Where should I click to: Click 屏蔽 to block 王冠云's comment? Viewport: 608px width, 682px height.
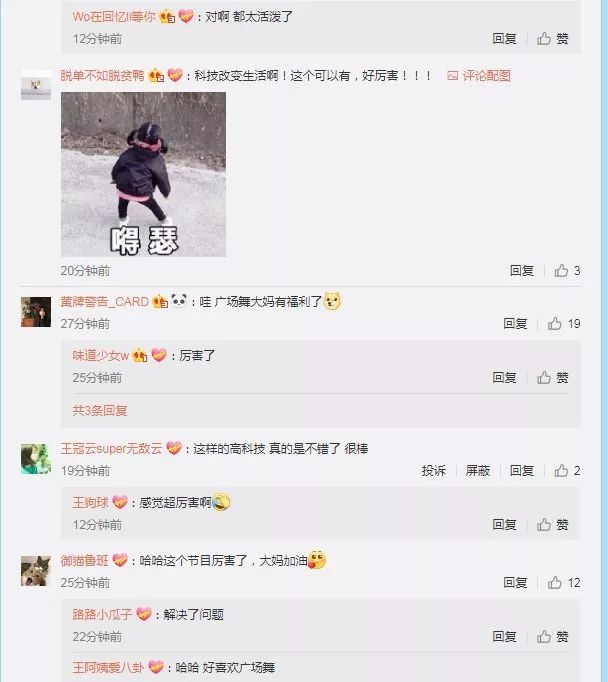point(478,470)
